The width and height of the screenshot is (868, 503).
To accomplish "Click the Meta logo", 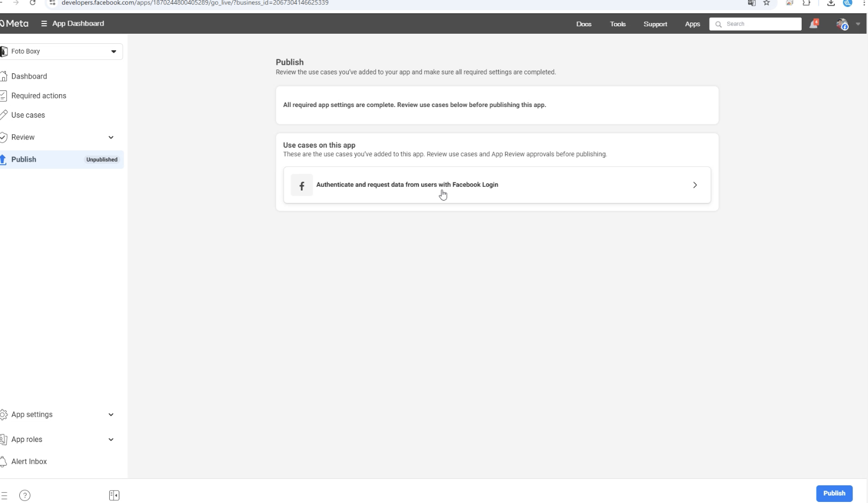I will tap(14, 24).
